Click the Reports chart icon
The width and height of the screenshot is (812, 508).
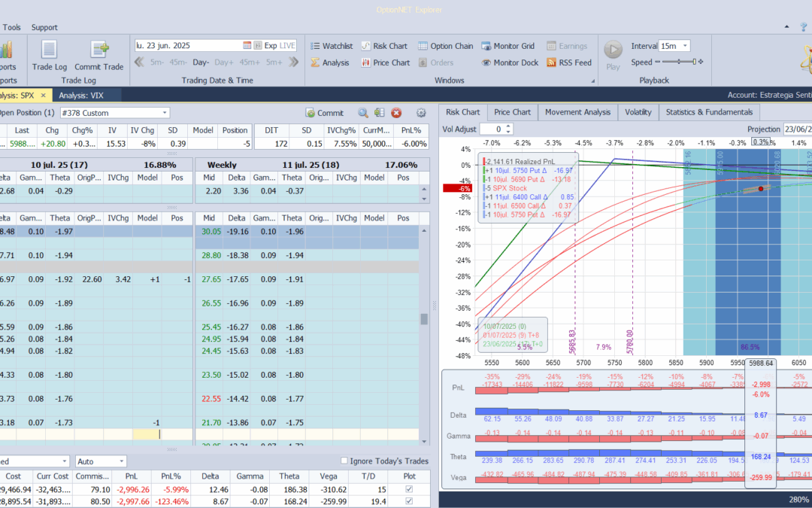(6, 50)
